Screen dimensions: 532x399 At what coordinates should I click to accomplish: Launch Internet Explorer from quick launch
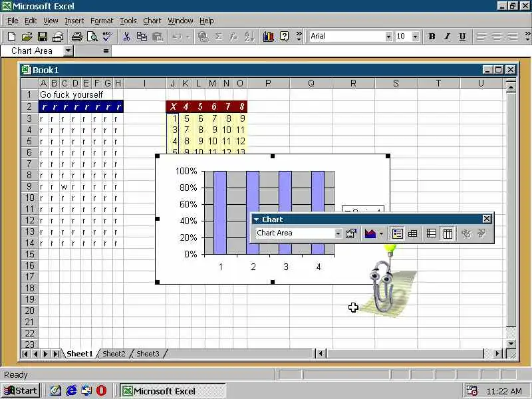click(x=71, y=390)
